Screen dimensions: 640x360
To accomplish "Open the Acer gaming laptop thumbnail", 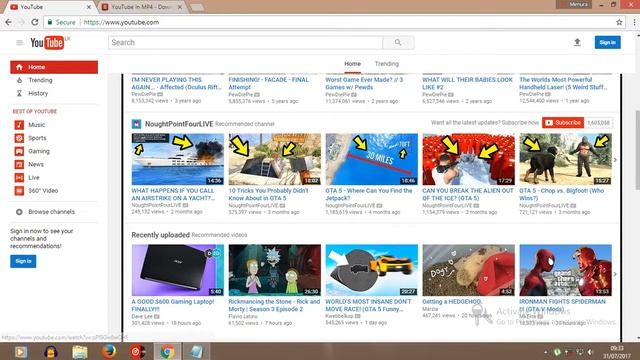I will coord(178,270).
